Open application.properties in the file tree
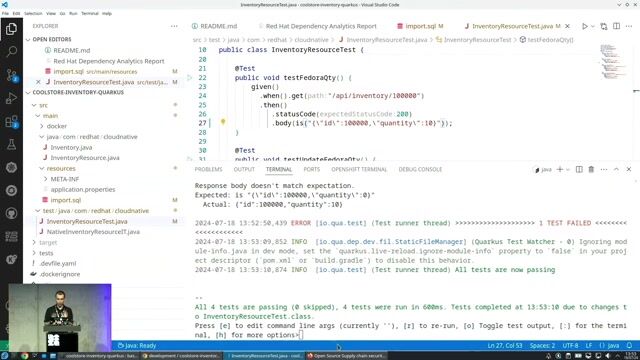Image resolution: width=640 pixels, height=360 pixels. point(83,190)
